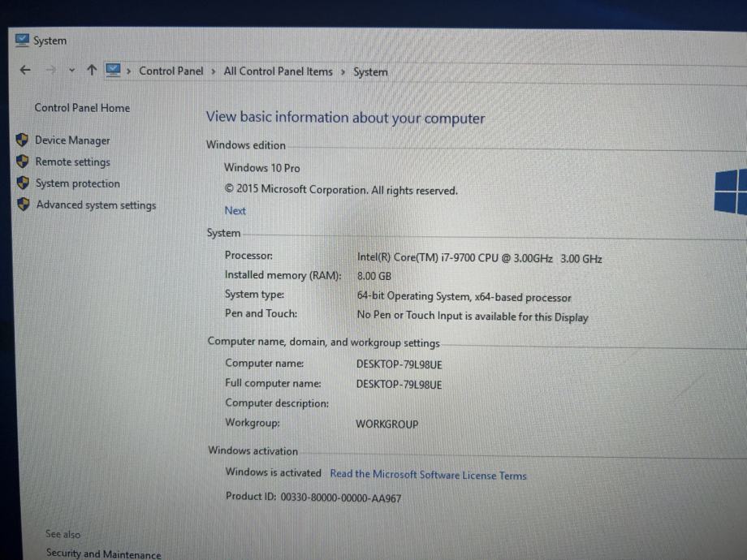Viewport: 747px width, 560px height.
Task: Click the shield icon beside Device Manager
Action: click(22, 140)
